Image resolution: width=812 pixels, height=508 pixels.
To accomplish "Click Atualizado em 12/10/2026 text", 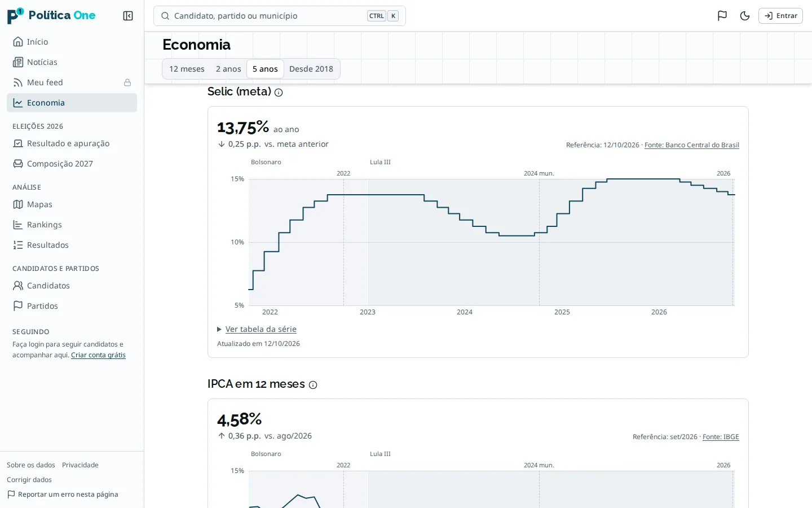I will (258, 344).
